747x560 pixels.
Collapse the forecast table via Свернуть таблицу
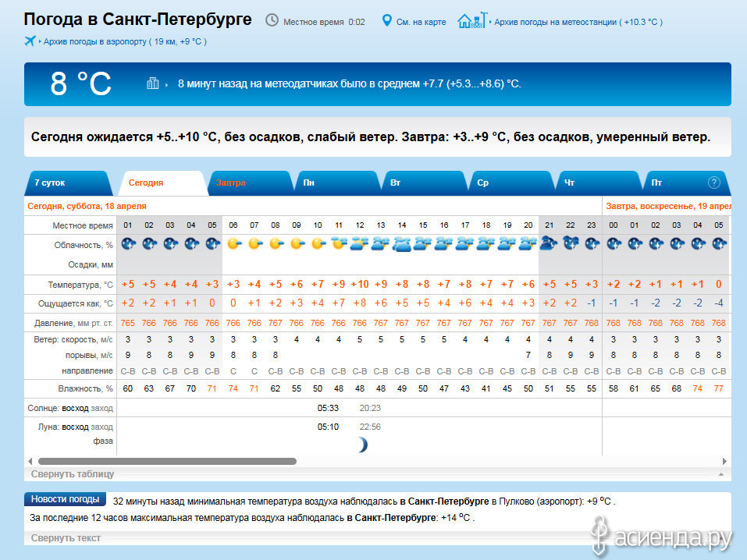click(73, 473)
